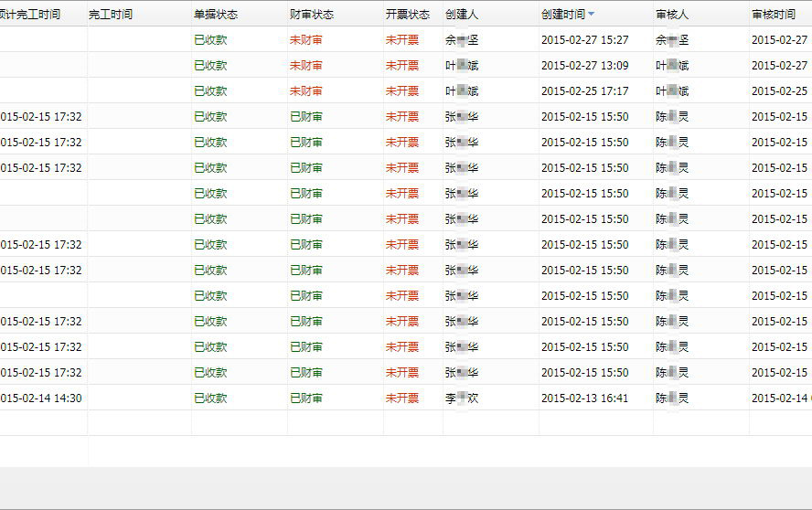Screen dimensions: 812x510
Task: Click 已收款 in the 2015-02-27 15:27 row
Action: coord(211,40)
